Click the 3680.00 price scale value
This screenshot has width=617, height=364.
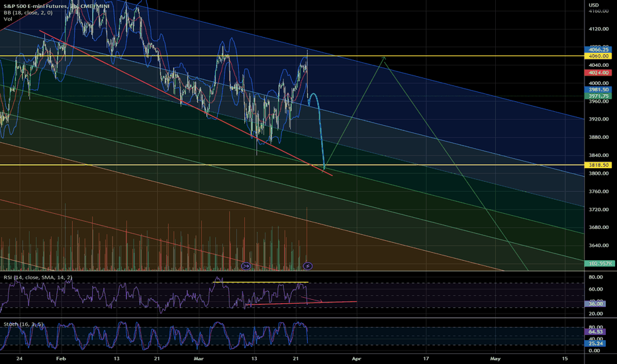(598, 228)
